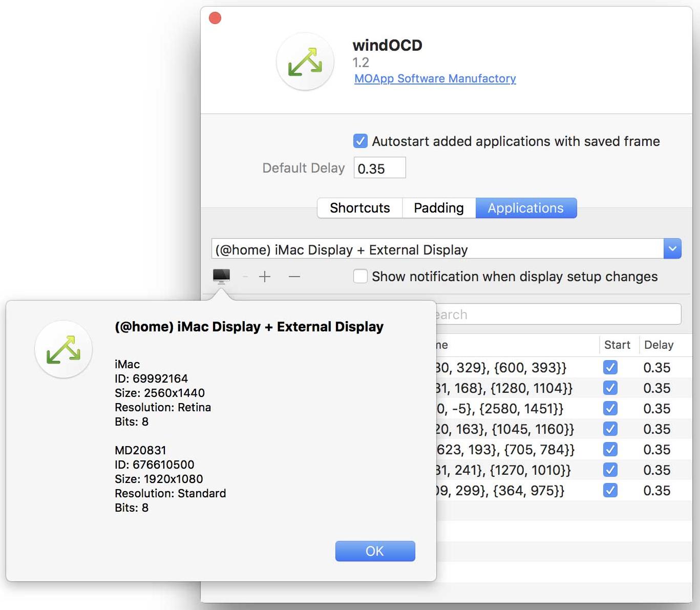Switch to the Padding tab

[x=439, y=208]
